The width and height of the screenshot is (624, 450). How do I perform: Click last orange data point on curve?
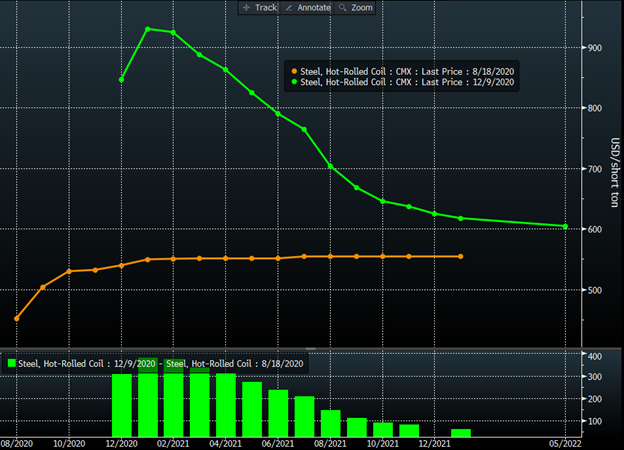click(461, 256)
